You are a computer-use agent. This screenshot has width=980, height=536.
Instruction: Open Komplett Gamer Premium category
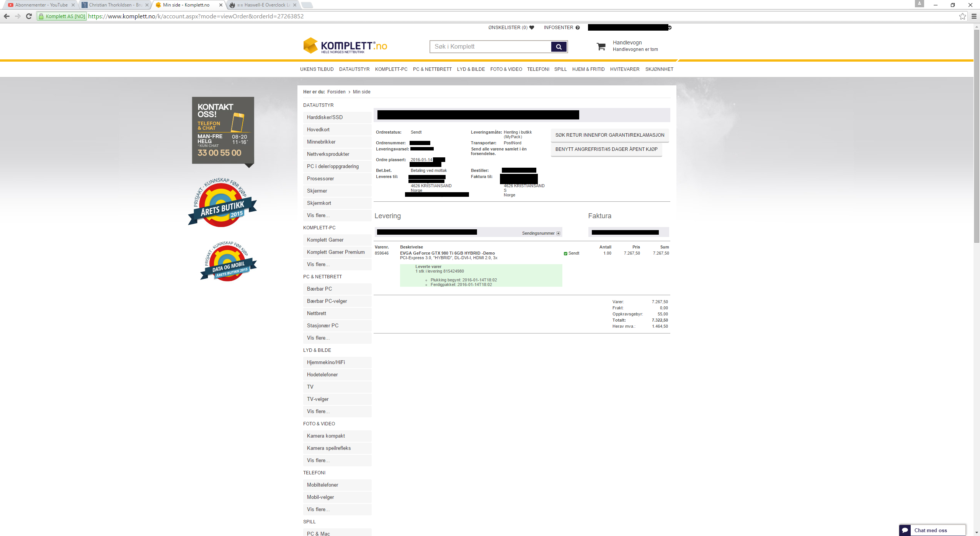coord(337,252)
